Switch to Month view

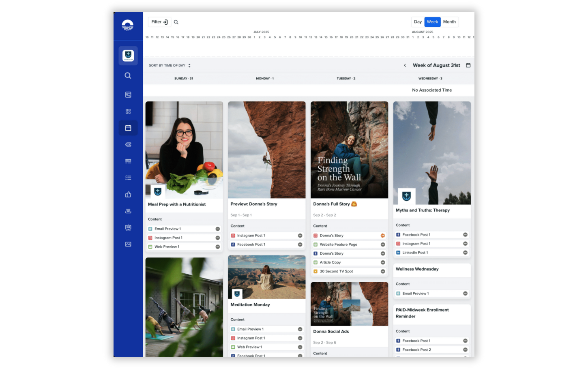[x=449, y=22]
